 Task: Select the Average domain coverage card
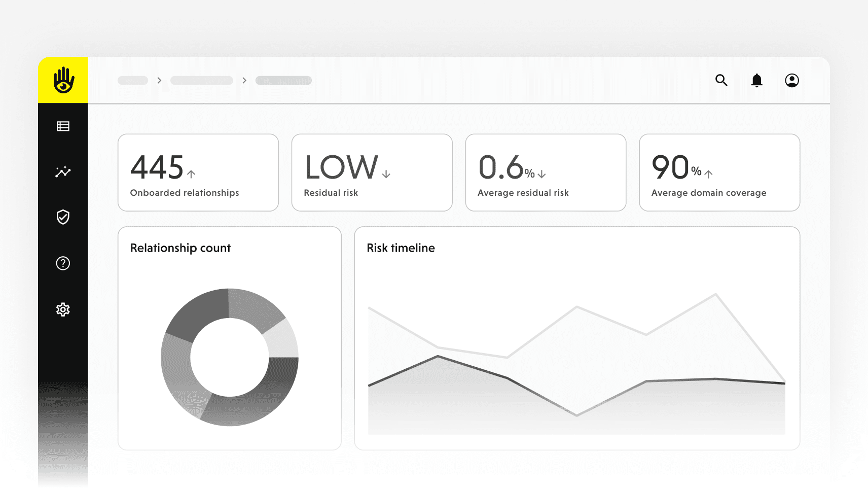(x=719, y=172)
